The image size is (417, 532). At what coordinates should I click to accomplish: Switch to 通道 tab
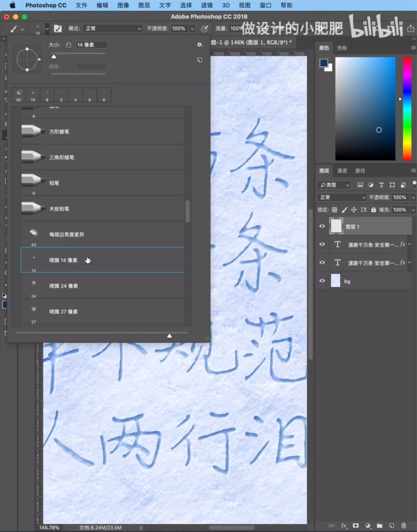[x=342, y=170]
